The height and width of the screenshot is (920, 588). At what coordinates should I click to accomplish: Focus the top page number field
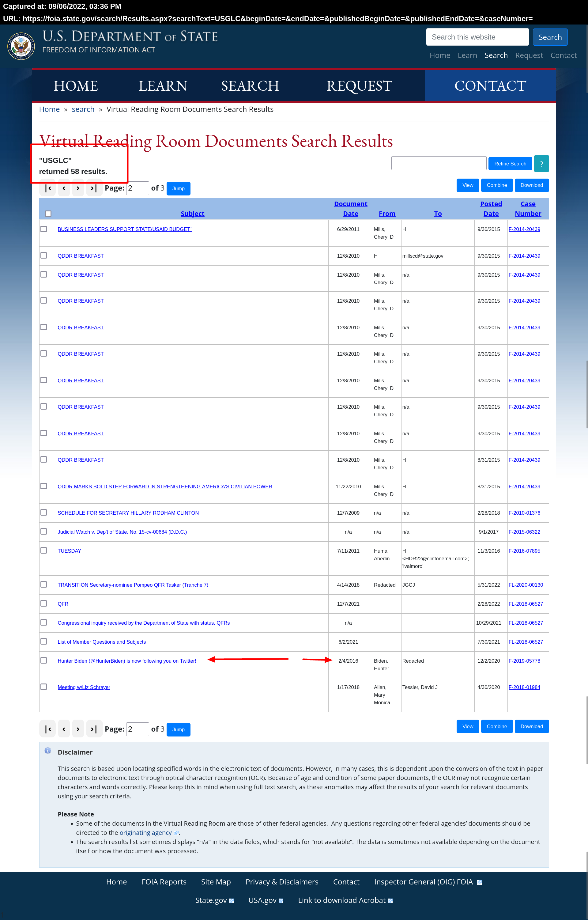click(x=138, y=188)
